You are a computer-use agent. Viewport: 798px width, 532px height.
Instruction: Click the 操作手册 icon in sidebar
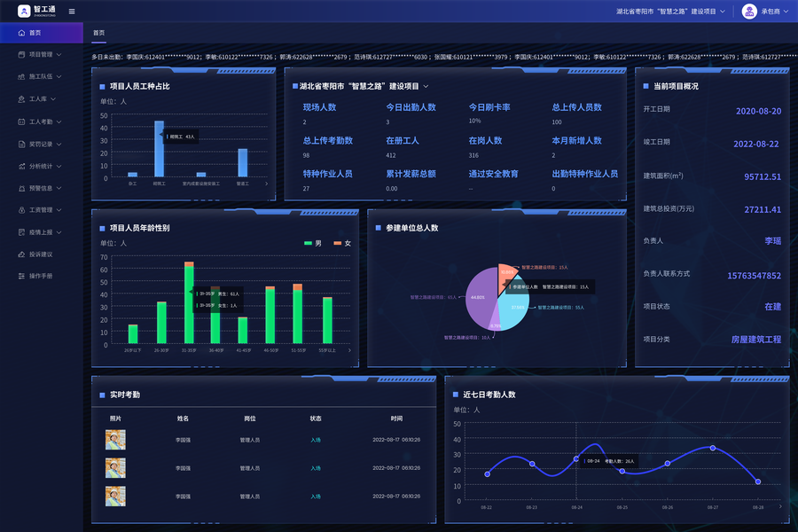[21, 276]
